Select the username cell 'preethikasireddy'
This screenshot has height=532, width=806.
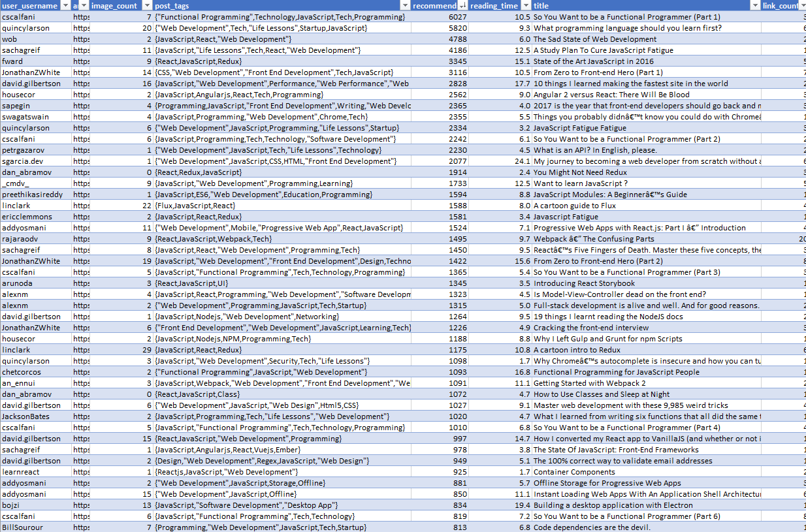point(33,195)
